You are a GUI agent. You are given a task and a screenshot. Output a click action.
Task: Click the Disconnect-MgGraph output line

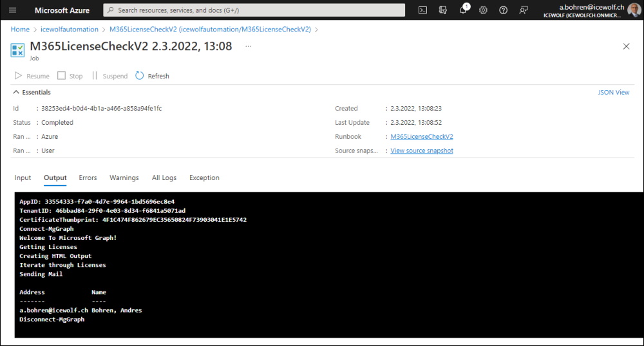click(x=52, y=320)
